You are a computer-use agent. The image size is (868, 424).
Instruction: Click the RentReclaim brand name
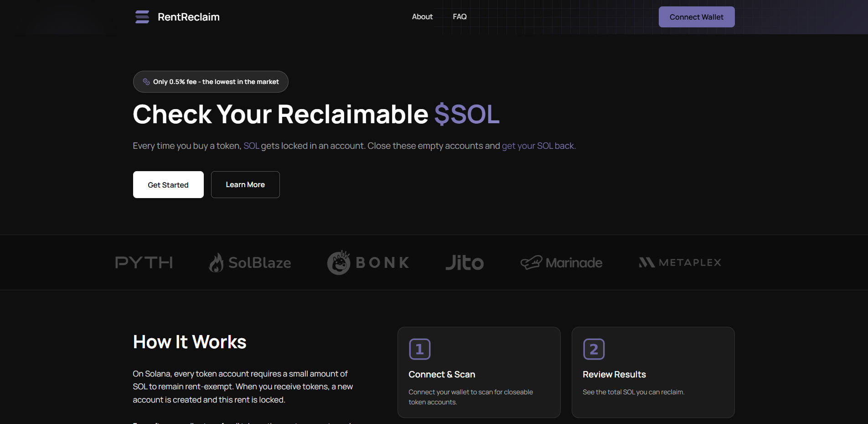(189, 17)
